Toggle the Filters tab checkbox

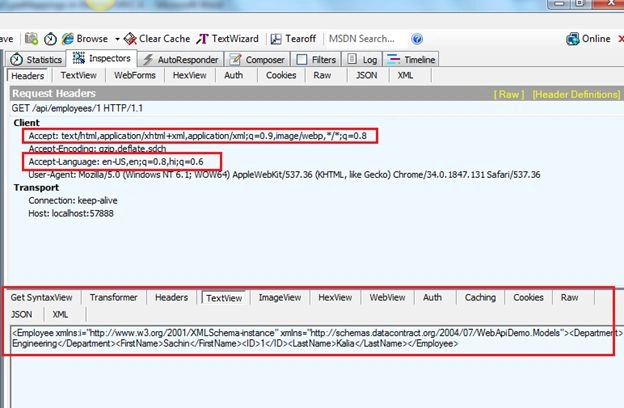(x=302, y=59)
